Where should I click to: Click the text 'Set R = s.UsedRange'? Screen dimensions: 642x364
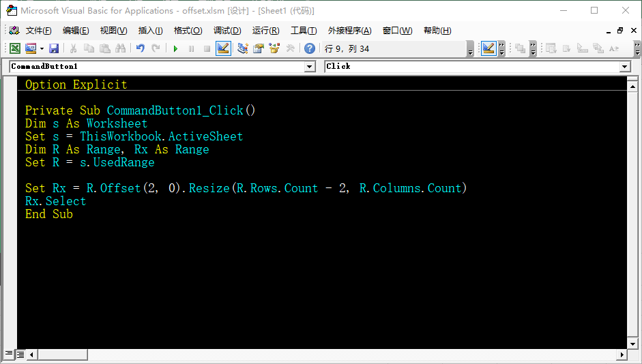[x=90, y=162]
